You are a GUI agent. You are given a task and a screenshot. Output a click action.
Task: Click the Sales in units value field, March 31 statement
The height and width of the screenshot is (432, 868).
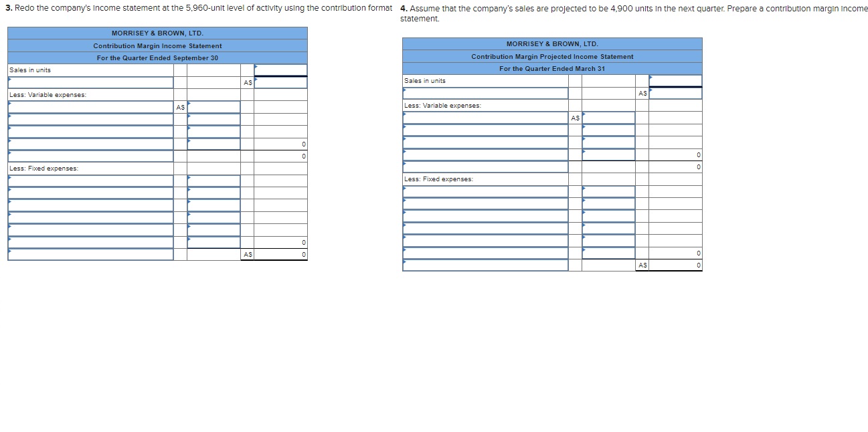pos(675,80)
